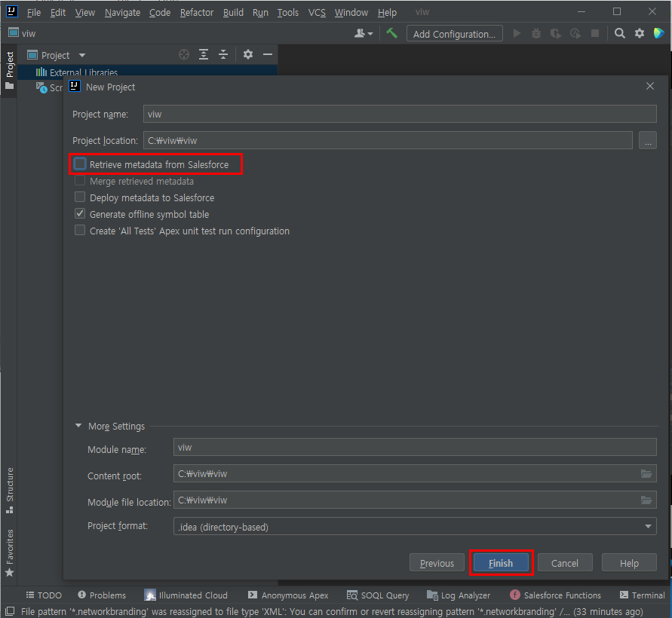
Task: Hide the Project panel with minus icon
Action: [268, 54]
